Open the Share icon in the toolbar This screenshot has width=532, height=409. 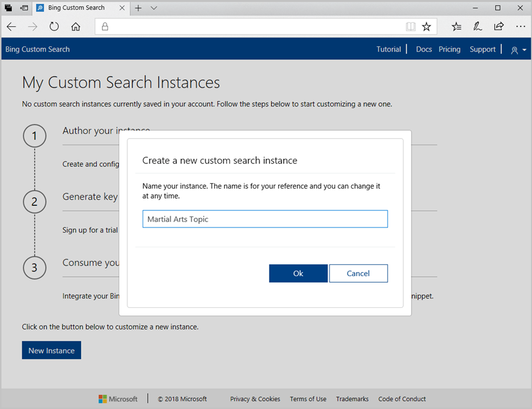[499, 26]
